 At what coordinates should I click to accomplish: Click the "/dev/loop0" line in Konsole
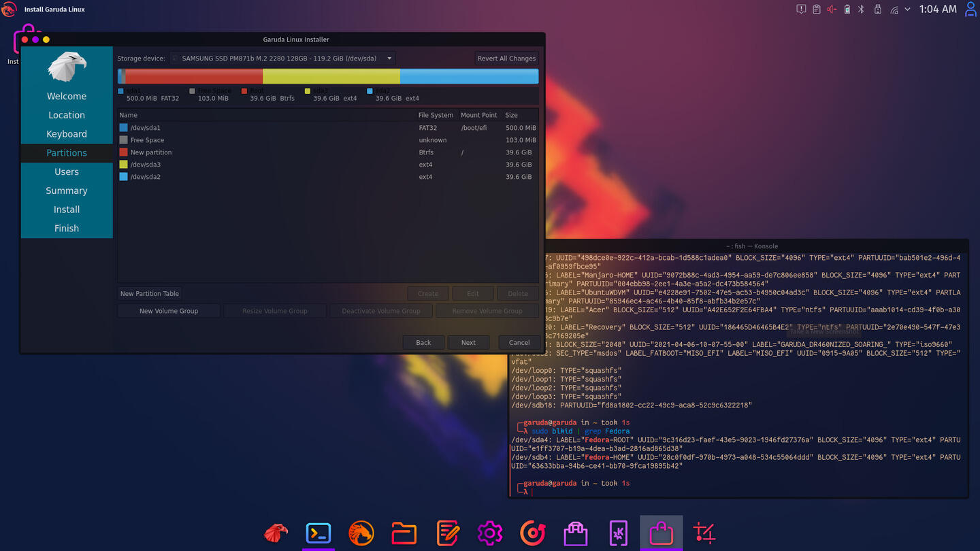[566, 371]
